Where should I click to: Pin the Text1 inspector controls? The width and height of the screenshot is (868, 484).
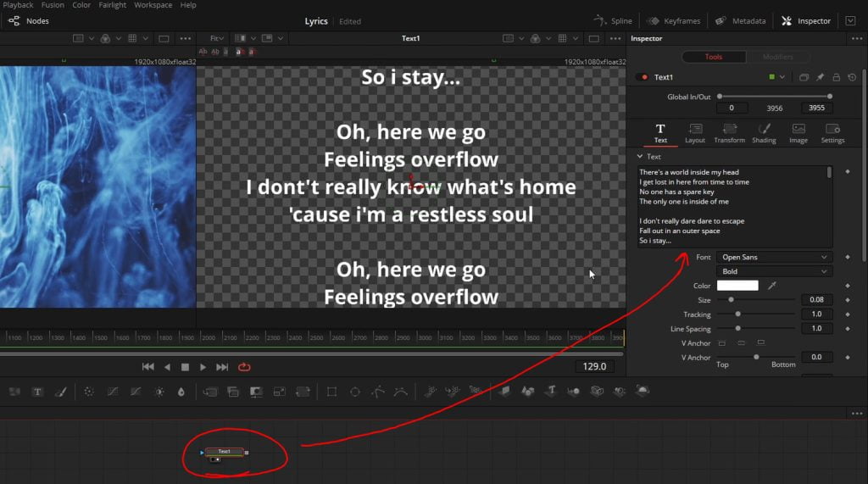click(x=820, y=77)
